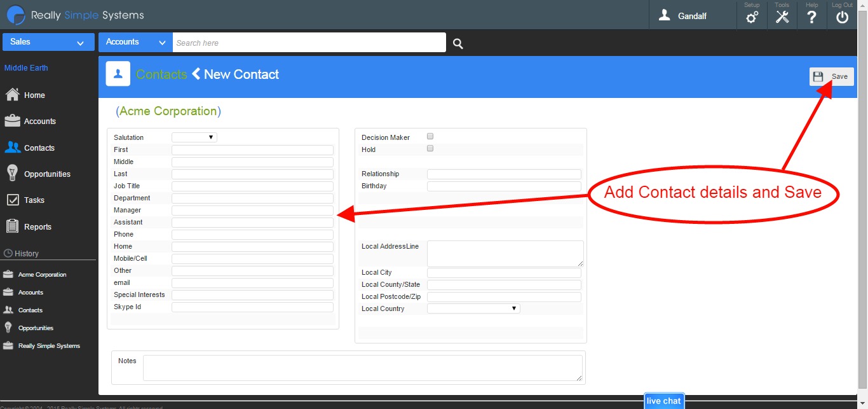Open the Local Country dropdown
Screen dimensions: 868x409
[473, 308]
